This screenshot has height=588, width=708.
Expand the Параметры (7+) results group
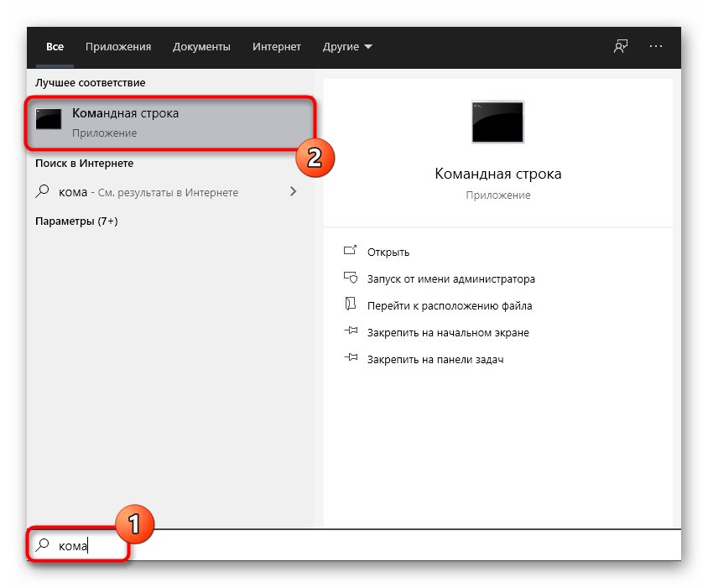(x=75, y=221)
